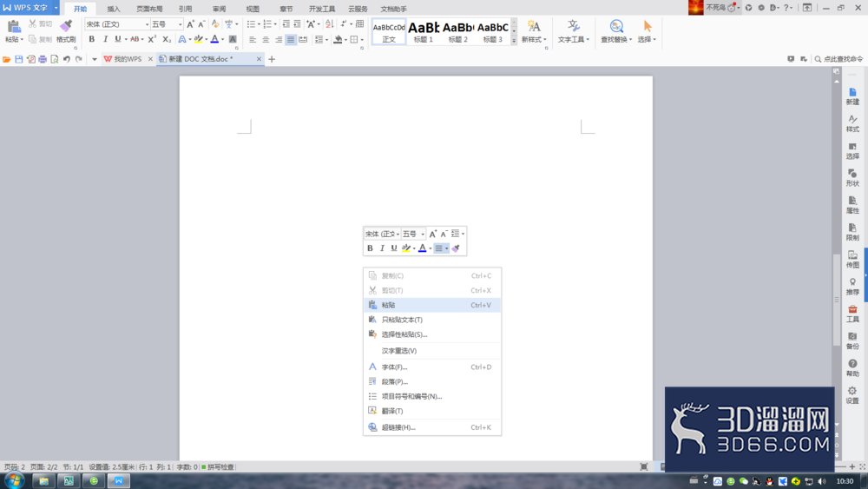
Task: Toggle Italic in the floating mini toolbar
Action: point(382,248)
